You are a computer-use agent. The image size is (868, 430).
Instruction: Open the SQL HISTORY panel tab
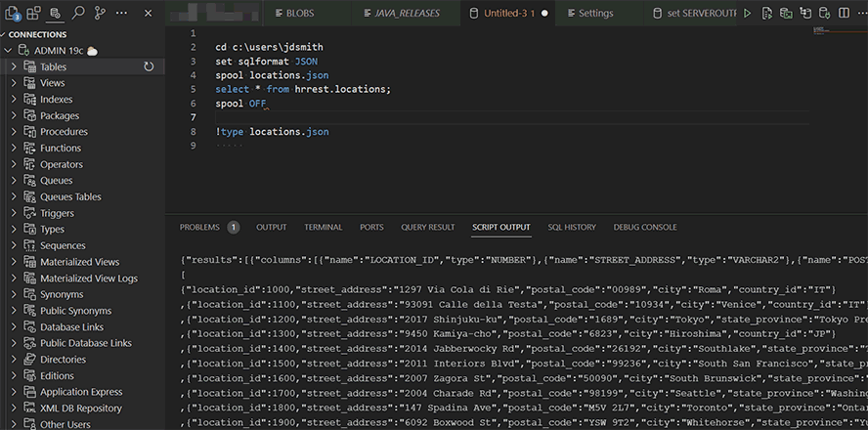[571, 227]
